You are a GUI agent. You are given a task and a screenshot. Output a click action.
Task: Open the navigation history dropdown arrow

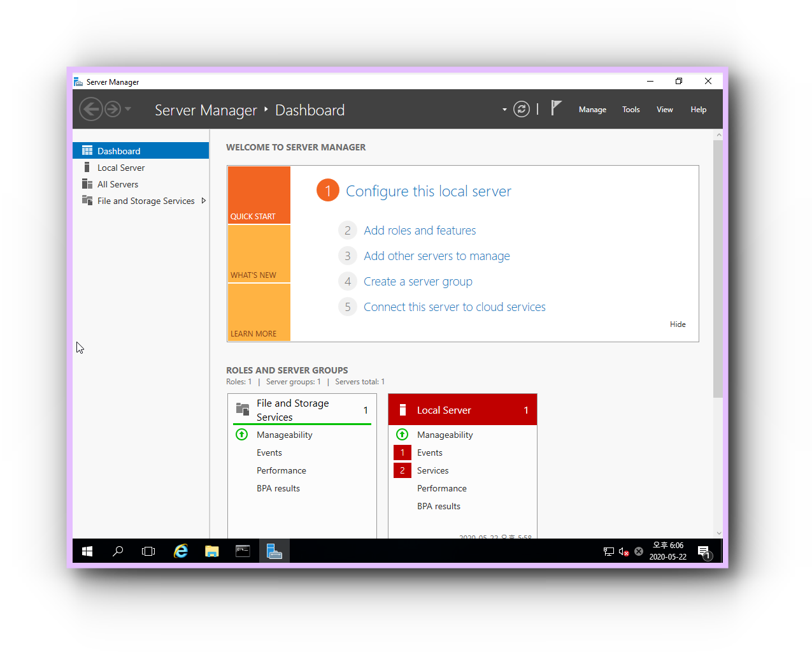click(128, 109)
